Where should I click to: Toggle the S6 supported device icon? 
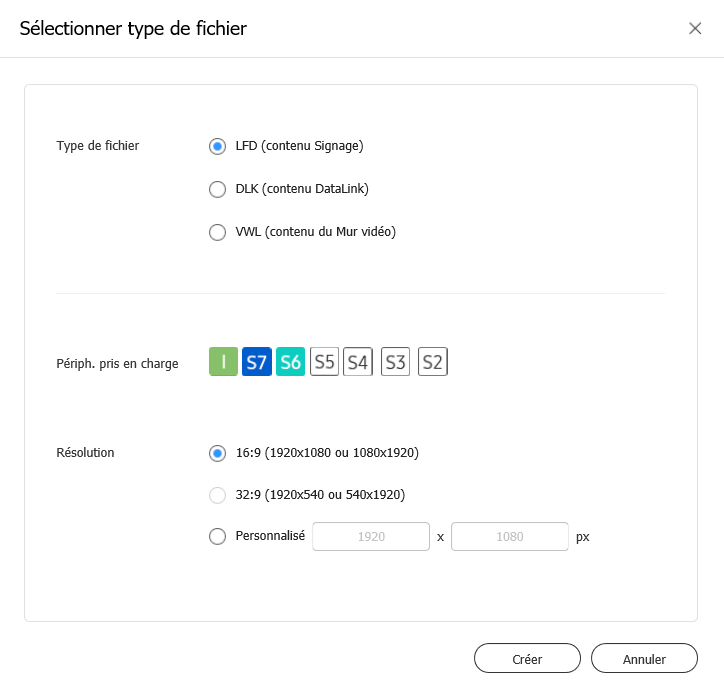click(290, 362)
